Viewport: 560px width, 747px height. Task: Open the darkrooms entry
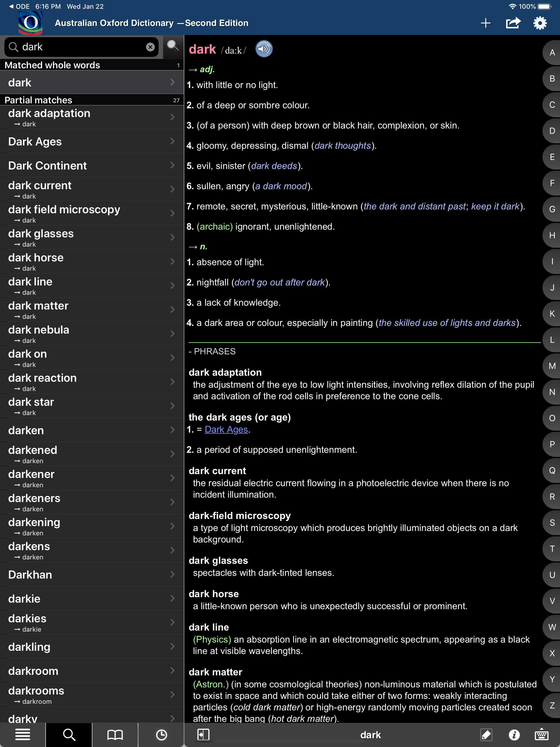pyautogui.click(x=92, y=695)
